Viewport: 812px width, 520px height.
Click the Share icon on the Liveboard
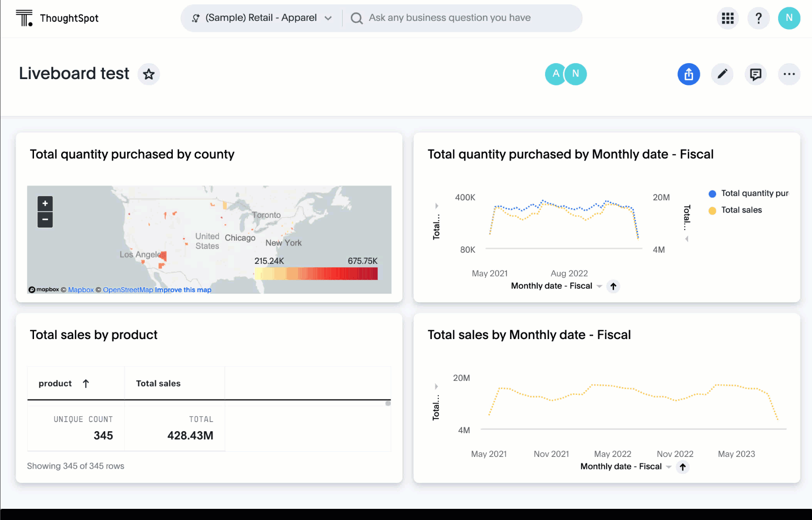(x=689, y=74)
